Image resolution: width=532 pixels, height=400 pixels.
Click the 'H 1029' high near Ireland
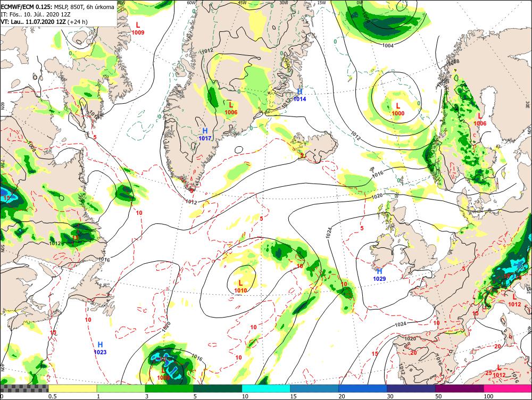click(379, 275)
